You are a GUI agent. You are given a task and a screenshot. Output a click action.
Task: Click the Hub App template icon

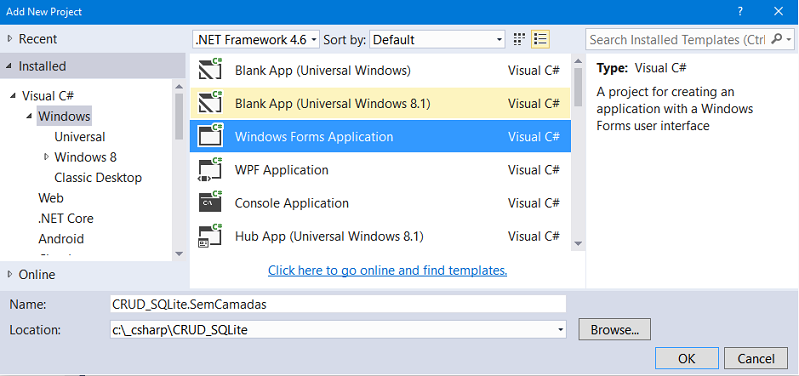pyautogui.click(x=210, y=236)
